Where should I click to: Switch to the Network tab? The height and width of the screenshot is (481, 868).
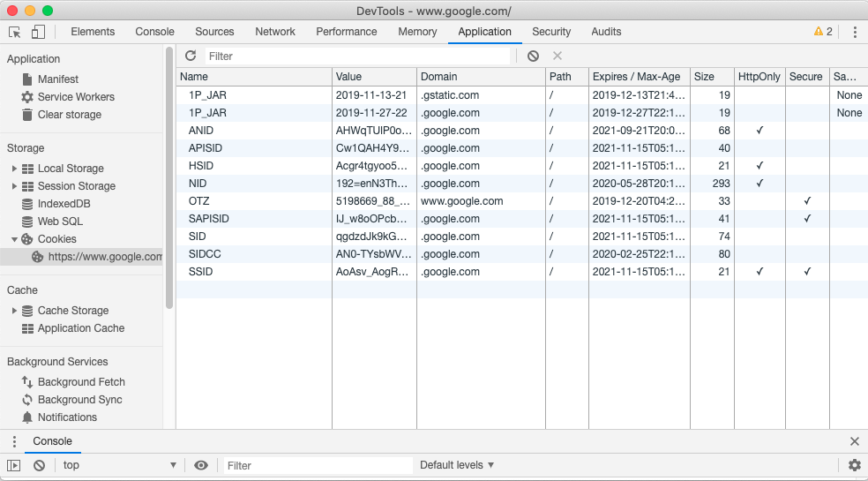[x=275, y=32]
